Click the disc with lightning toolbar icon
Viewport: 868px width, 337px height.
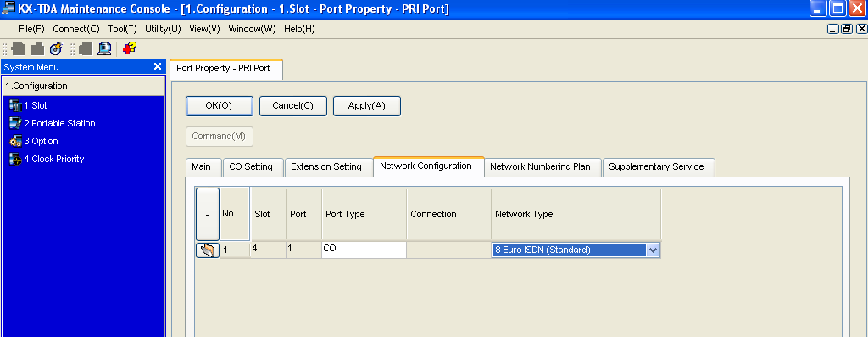(56, 48)
